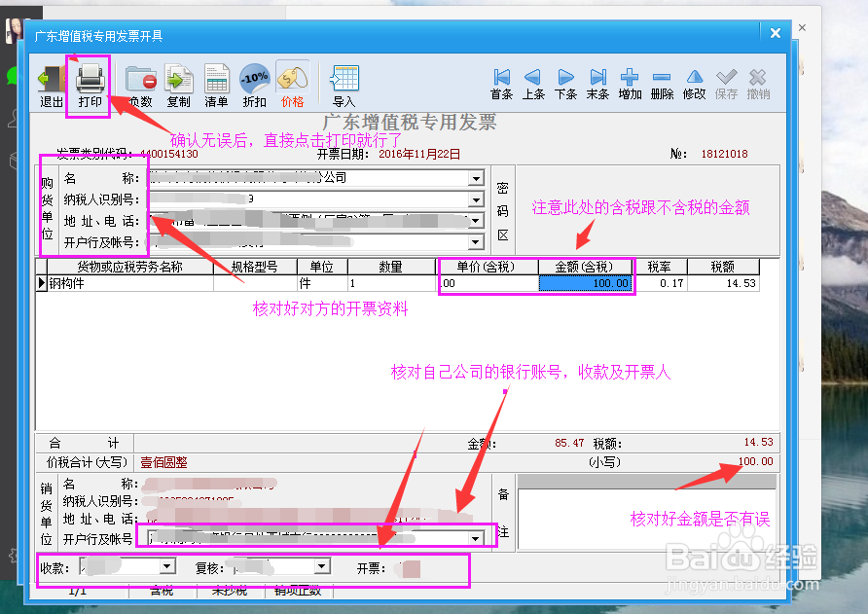Click the invoice number 18121018
The height and width of the screenshot is (614, 868).
[x=724, y=154]
